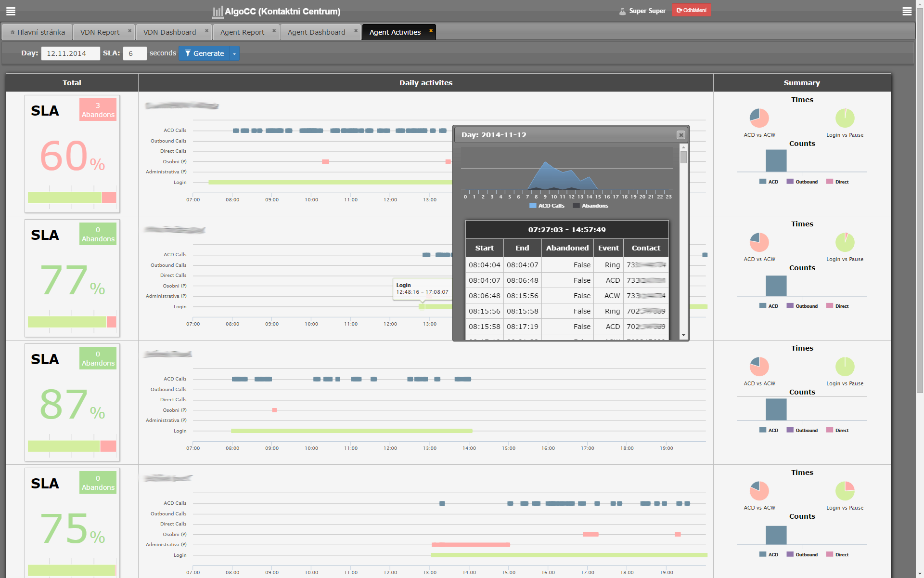Close the VDN Report tab with x
Viewport: 924px width, 578px height.
coord(129,31)
